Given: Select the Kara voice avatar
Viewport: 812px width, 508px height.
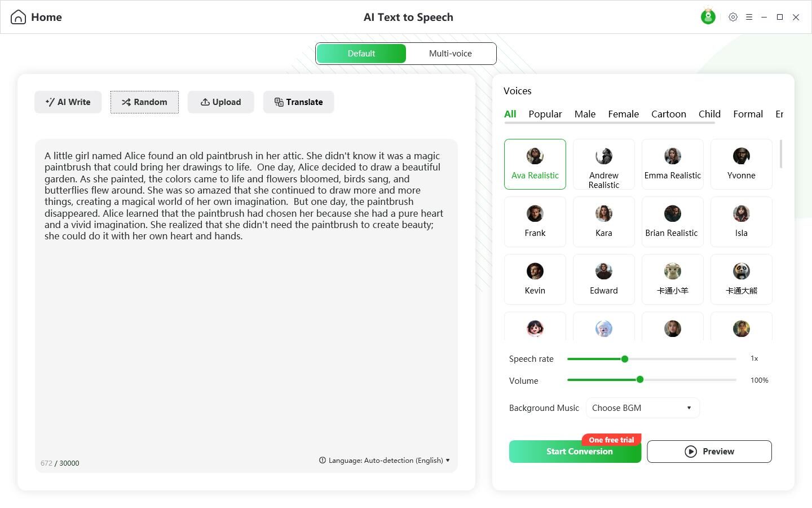Looking at the screenshot, I should click(x=604, y=214).
